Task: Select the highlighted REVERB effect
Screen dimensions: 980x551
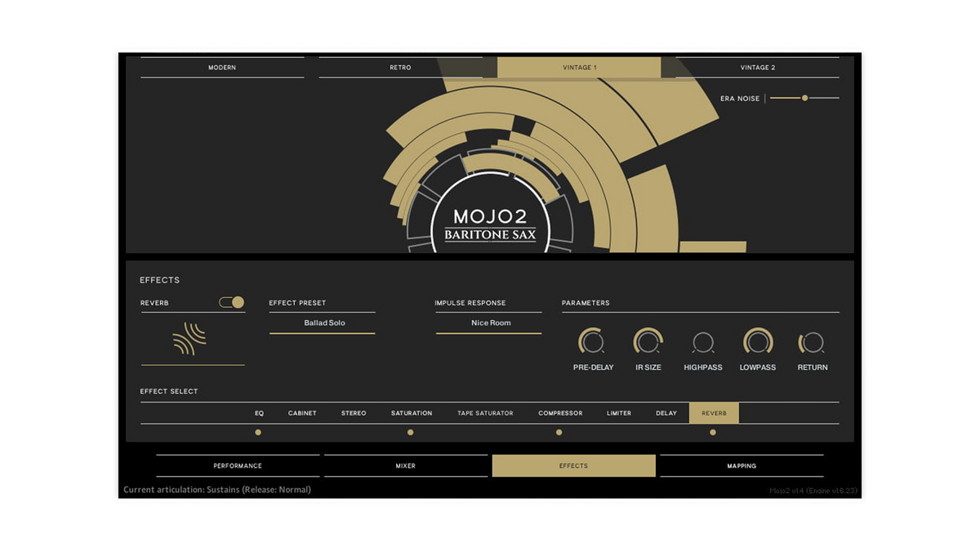Action: pyautogui.click(x=714, y=413)
